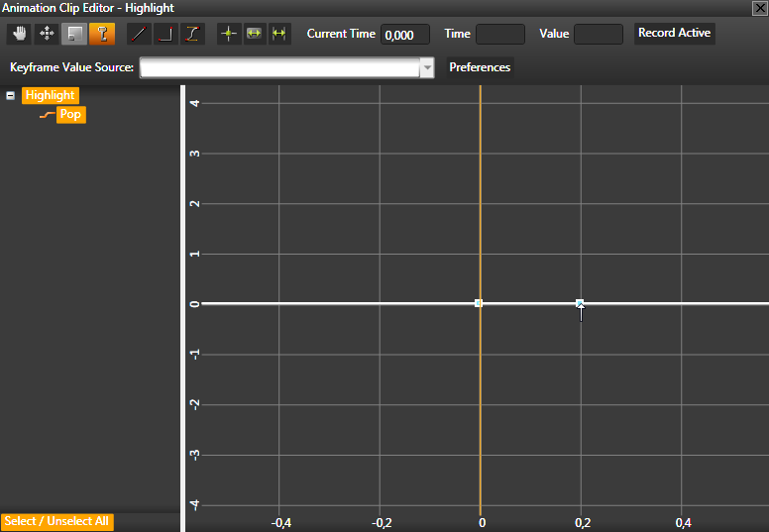
Task: Click the Current Time input field
Action: point(404,35)
